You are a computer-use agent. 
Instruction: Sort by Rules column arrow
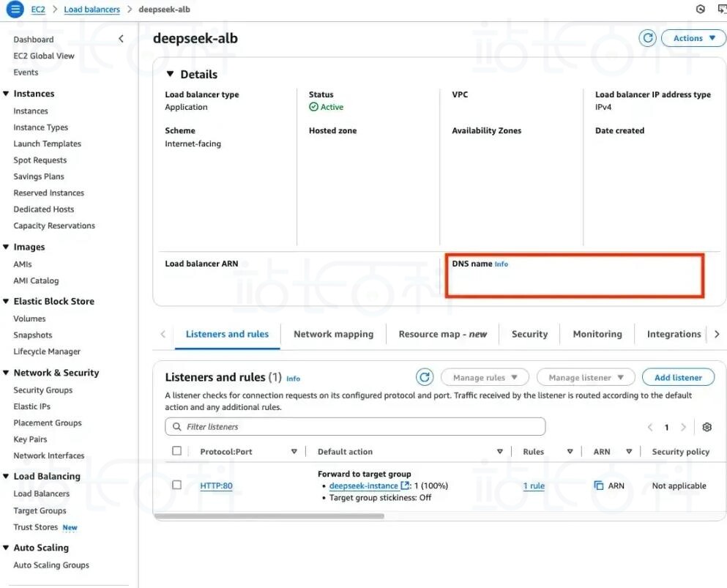[570, 452]
